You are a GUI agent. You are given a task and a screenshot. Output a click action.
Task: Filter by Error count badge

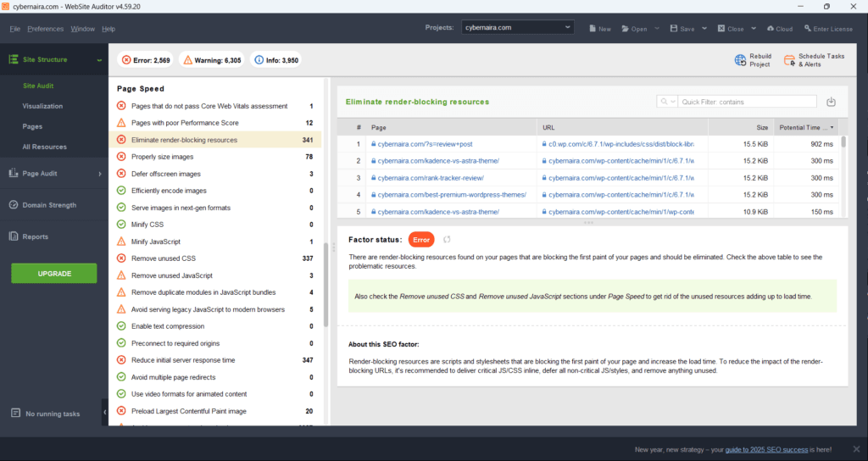(146, 60)
